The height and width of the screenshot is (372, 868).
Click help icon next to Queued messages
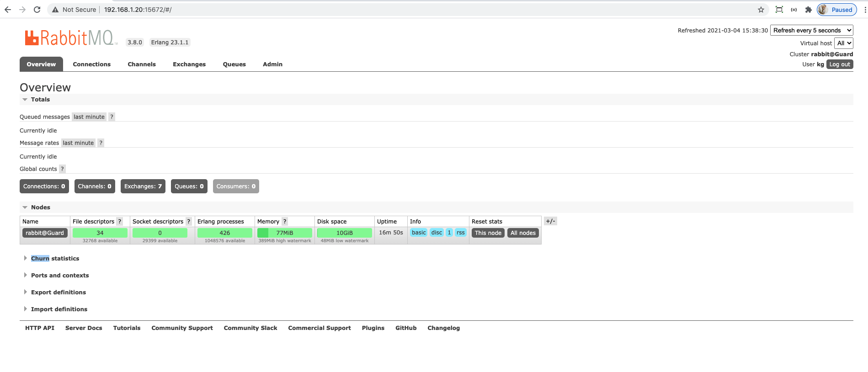[112, 117]
